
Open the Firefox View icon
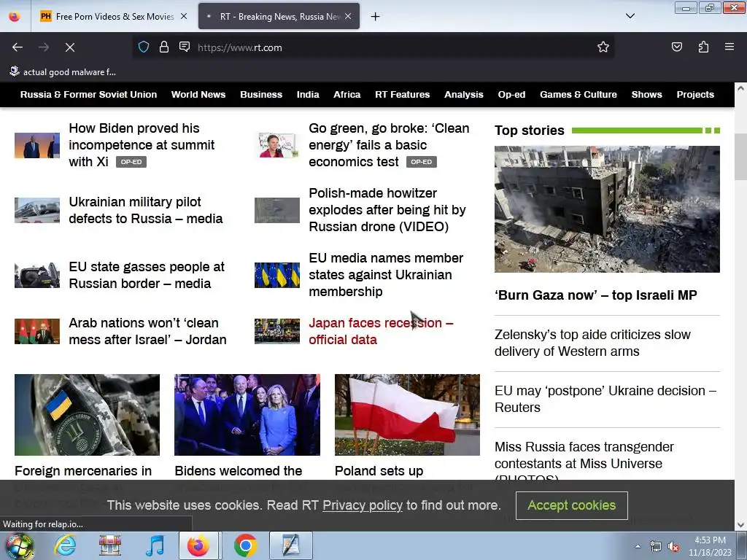[15, 17]
